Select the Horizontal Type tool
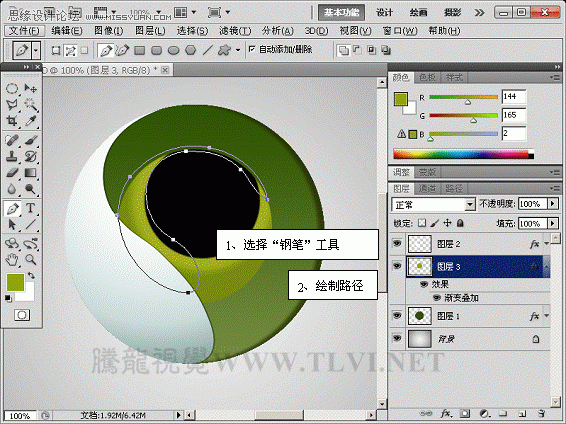Image resolution: width=566 pixels, height=424 pixels. 31,208
